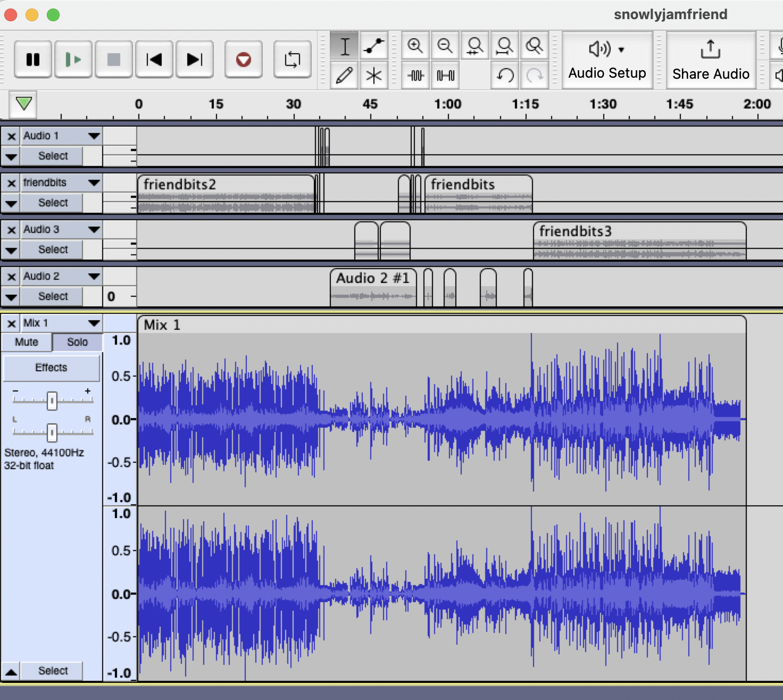Viewport: 783px width, 700px height.
Task: Collapse the Audio 2 track
Action: pyautogui.click(x=11, y=297)
